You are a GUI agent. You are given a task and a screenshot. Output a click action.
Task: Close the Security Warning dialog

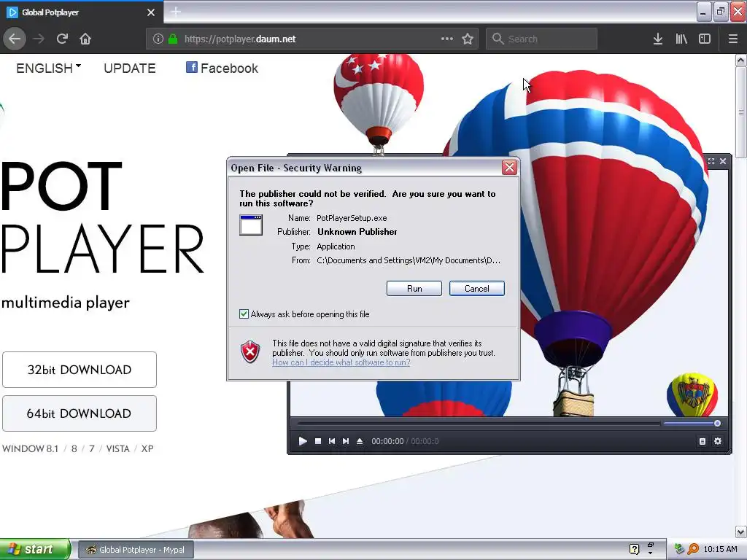coord(509,167)
